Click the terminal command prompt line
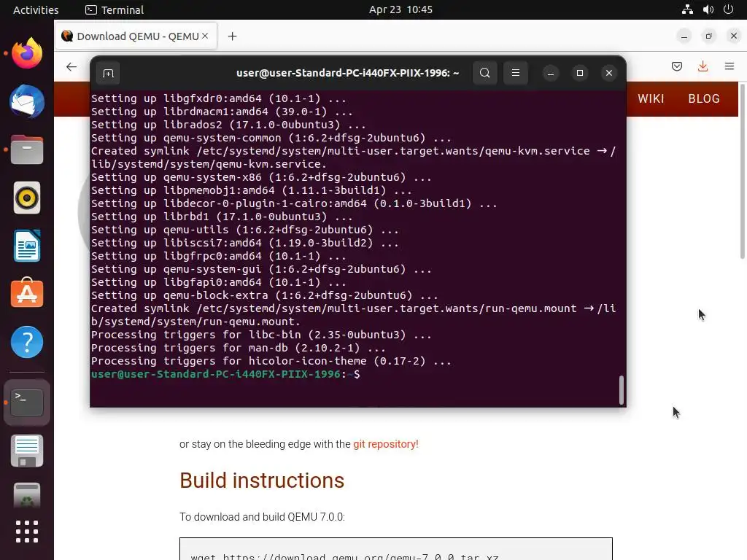Image resolution: width=747 pixels, height=560 pixels. 225,374
